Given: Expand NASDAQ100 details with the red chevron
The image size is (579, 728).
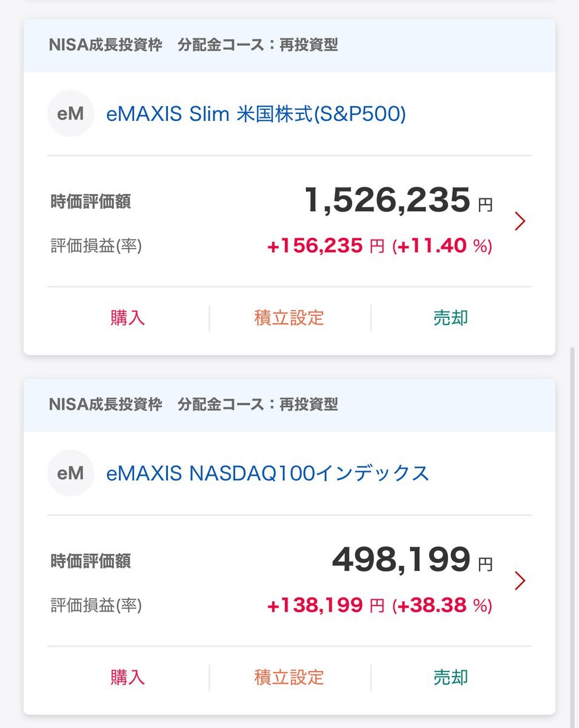Looking at the screenshot, I should pyautogui.click(x=520, y=581).
